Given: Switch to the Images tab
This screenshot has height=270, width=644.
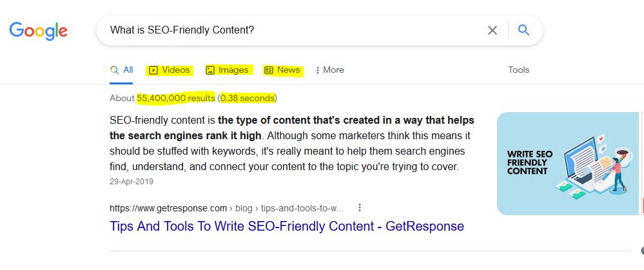Looking at the screenshot, I should pyautogui.click(x=227, y=70).
